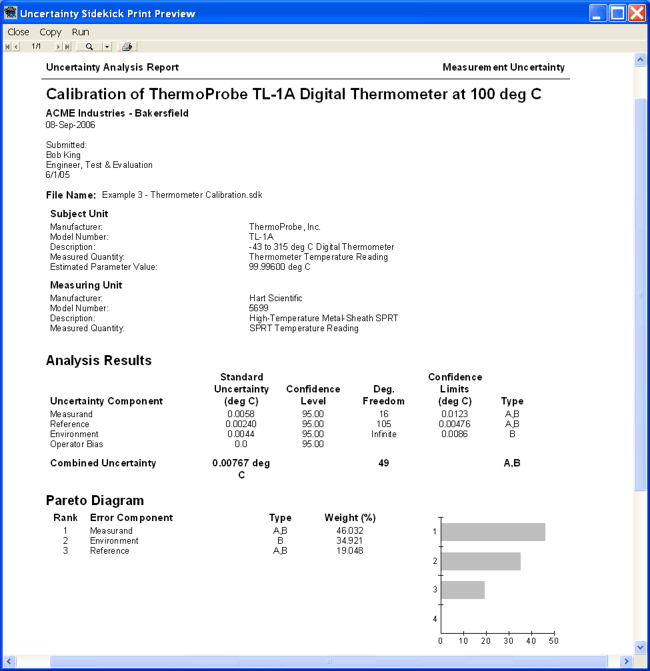Image resolution: width=650 pixels, height=671 pixels.
Task: Print the report with the printer icon
Action: (127, 47)
